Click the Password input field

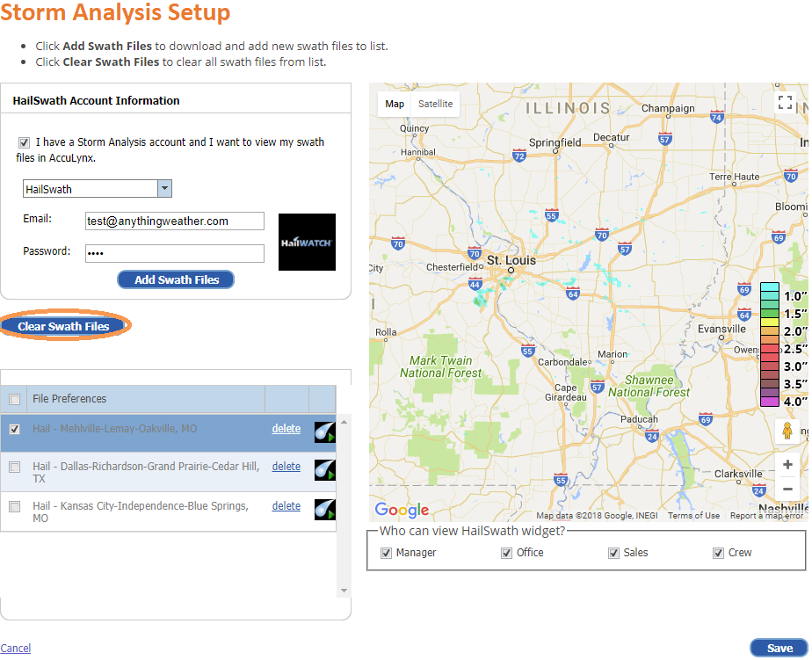(x=175, y=253)
